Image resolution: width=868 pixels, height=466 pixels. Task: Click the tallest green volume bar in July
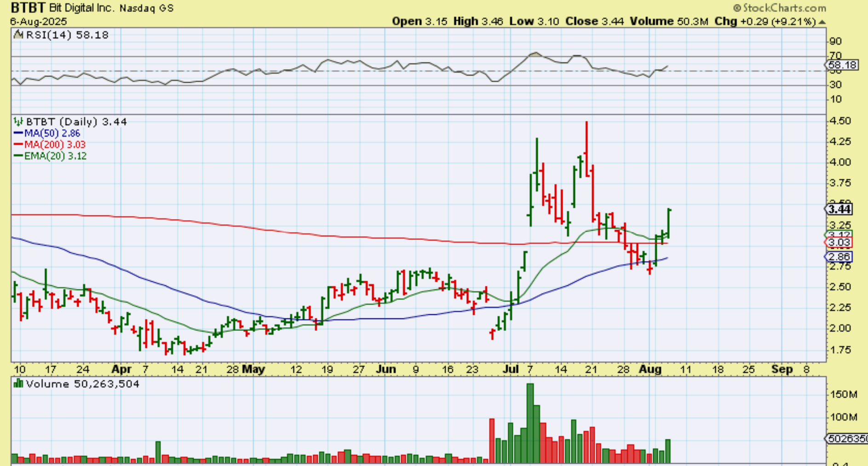(x=530, y=423)
